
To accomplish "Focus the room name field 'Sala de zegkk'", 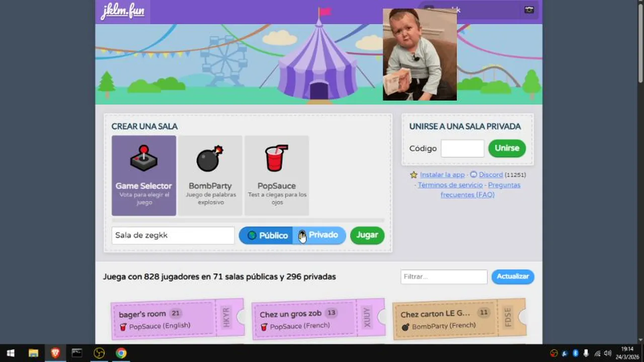I will point(173,235).
